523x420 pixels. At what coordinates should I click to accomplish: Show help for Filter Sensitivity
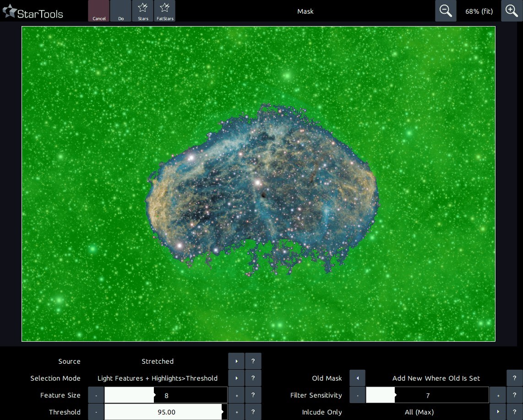[515, 395]
